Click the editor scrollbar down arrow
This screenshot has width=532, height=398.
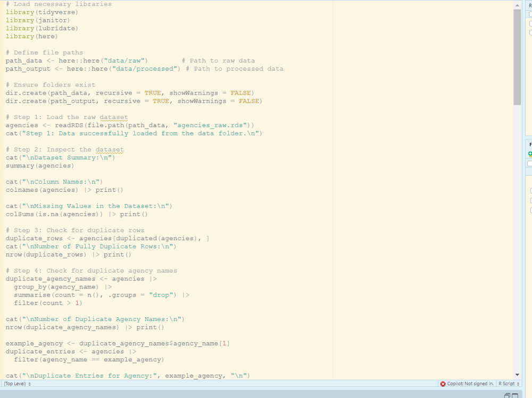click(x=517, y=375)
